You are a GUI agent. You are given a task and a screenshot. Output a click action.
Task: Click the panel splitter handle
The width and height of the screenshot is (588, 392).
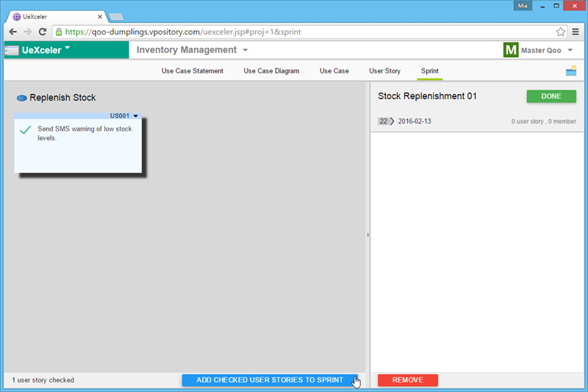[368, 235]
